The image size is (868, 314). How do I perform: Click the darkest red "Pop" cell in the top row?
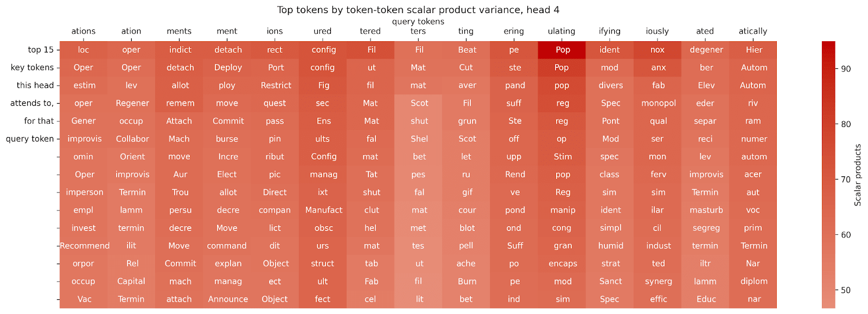(562, 50)
